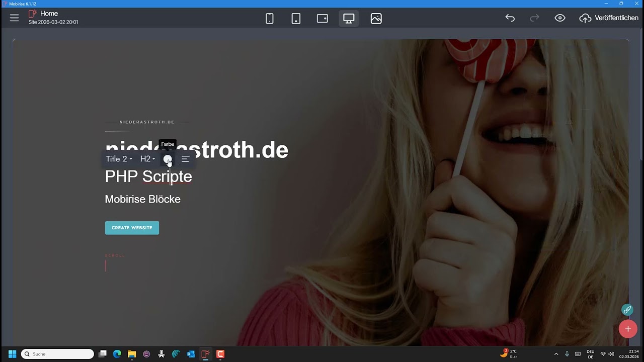Open the Home page title

(x=49, y=14)
